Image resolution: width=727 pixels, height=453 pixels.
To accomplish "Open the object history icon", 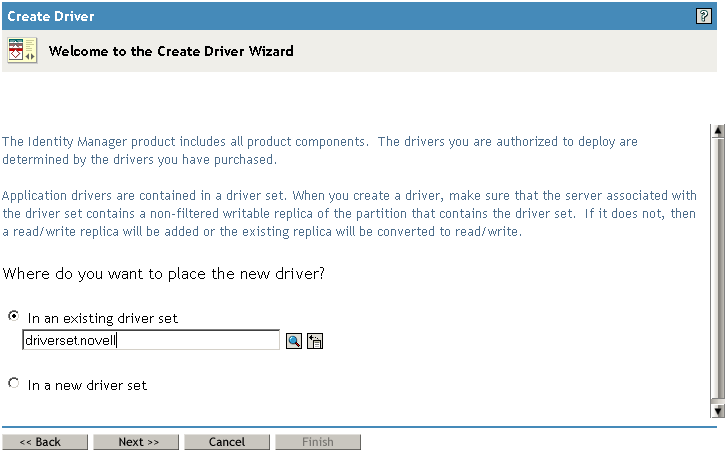I will click(x=314, y=341).
